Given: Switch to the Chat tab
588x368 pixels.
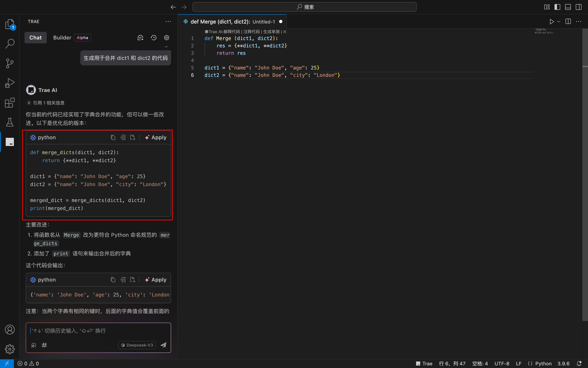Looking at the screenshot, I should click(x=36, y=38).
